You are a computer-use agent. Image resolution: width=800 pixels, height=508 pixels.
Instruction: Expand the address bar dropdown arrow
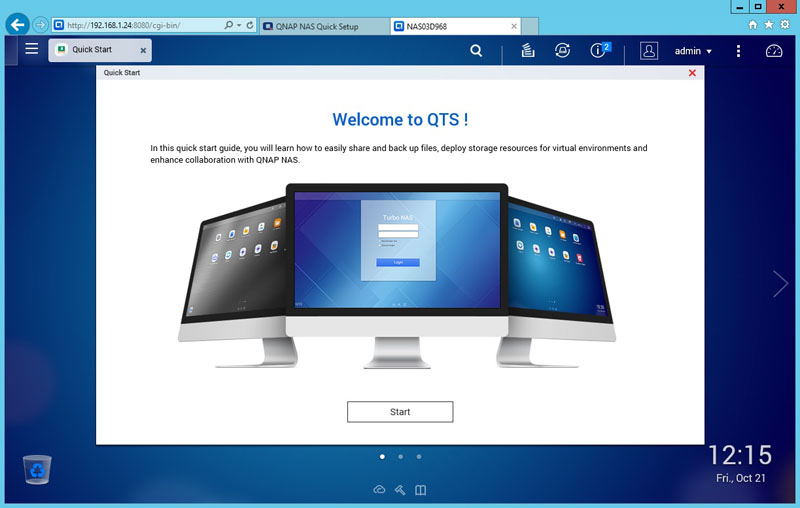pos(239,25)
